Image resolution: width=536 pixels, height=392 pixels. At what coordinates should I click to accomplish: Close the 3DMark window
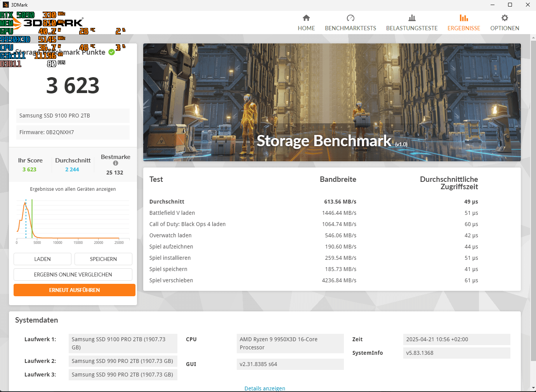point(527,5)
